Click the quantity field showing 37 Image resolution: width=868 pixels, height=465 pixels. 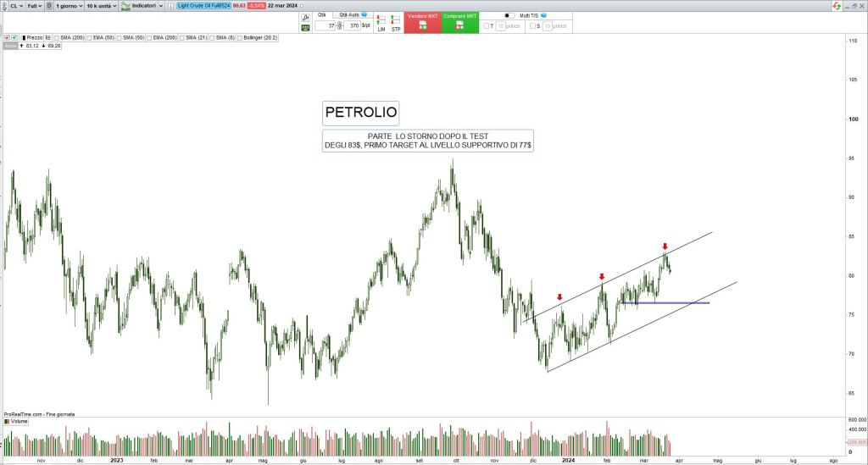click(325, 25)
